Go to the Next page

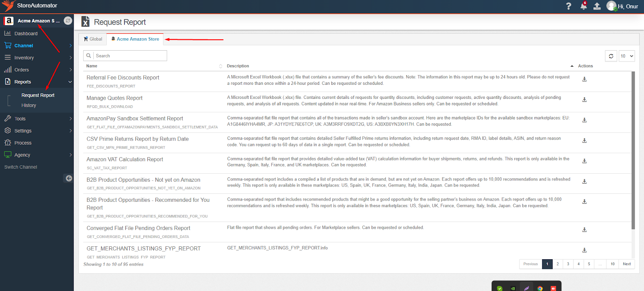click(627, 264)
